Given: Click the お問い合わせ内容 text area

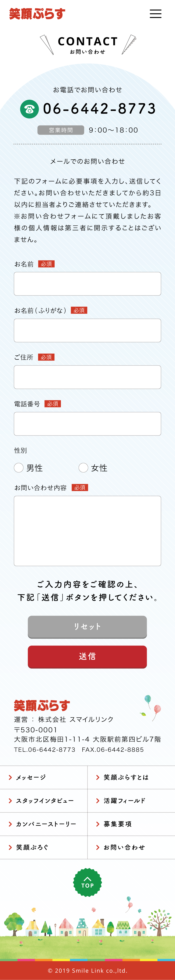Looking at the screenshot, I should (87, 531).
